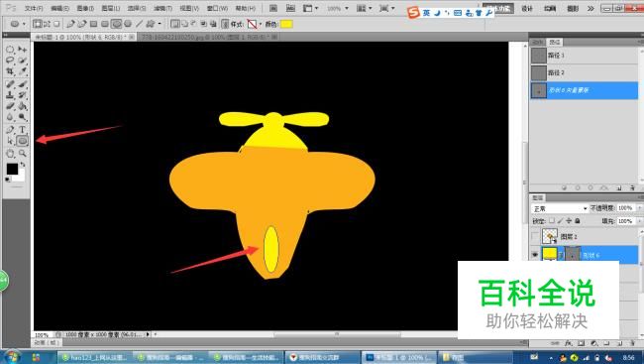This screenshot has width=644, height=364.
Task: Open the 图层(L) menu
Action: 111,8
